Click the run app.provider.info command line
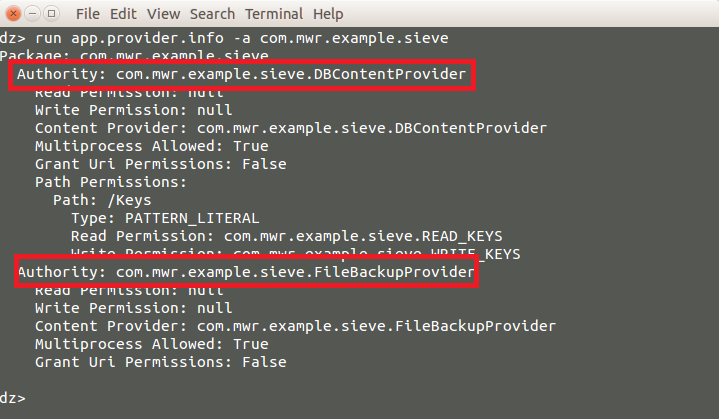This screenshot has width=719, height=419. 224,38
